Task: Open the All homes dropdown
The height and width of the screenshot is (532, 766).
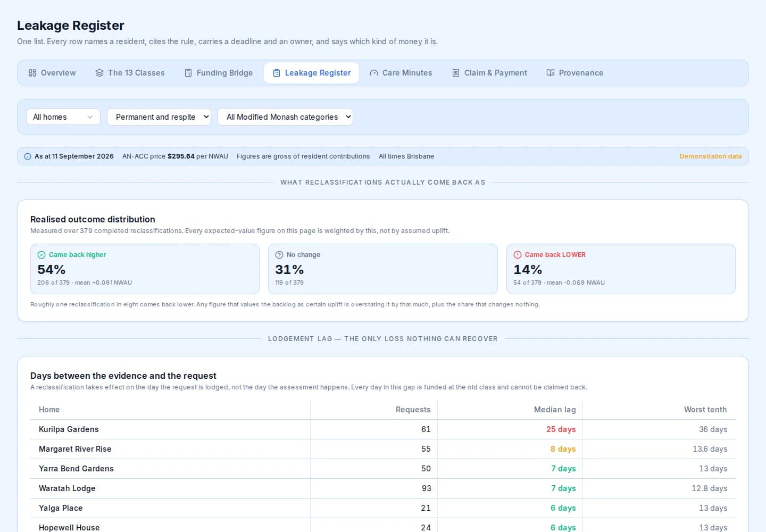Action: [x=63, y=117]
